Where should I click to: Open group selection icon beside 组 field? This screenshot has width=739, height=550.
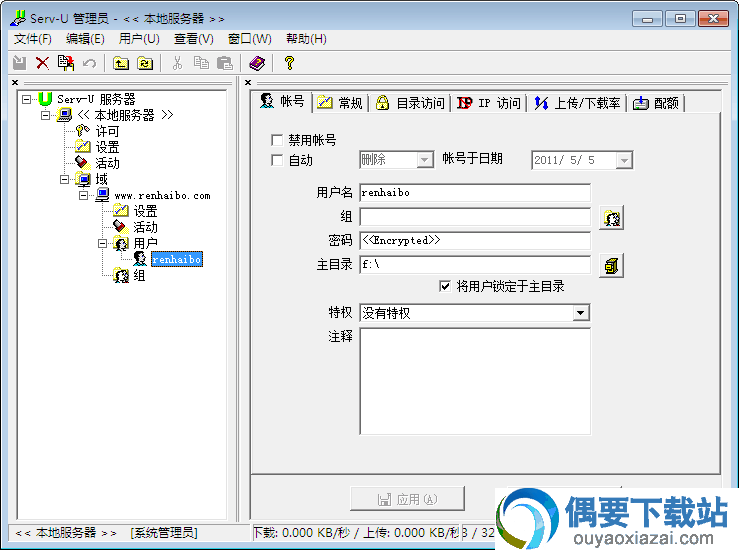611,218
